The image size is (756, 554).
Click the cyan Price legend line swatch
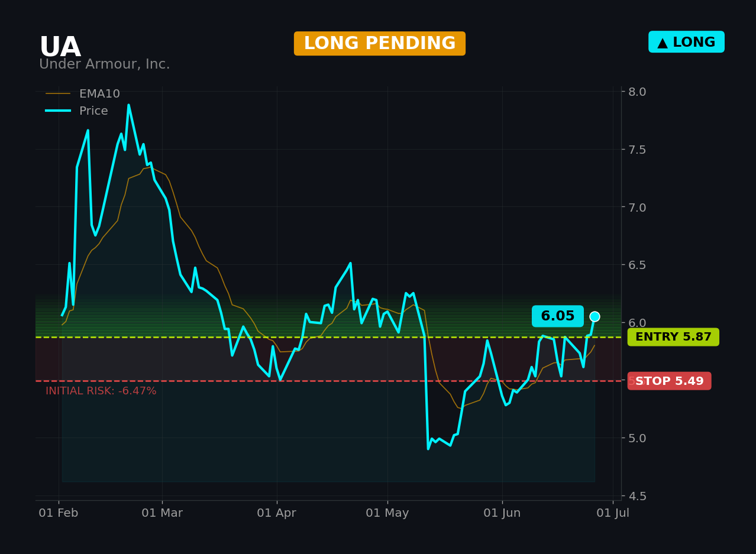[58, 111]
